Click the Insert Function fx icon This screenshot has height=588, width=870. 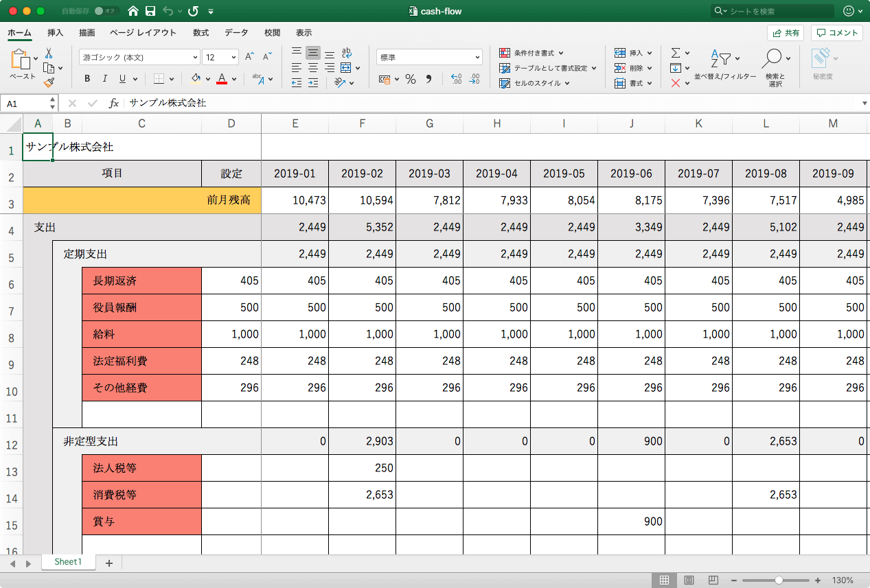click(x=114, y=103)
